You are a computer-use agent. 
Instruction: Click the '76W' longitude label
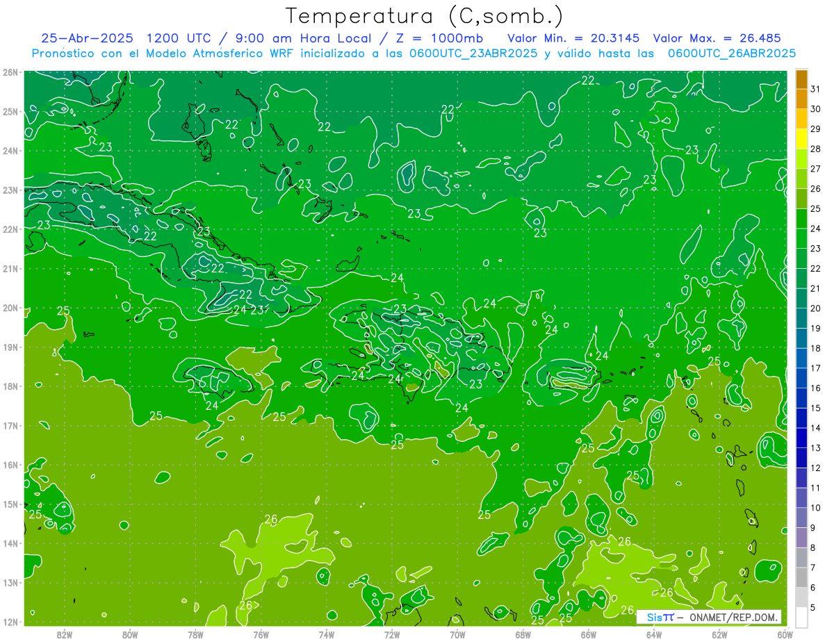(261, 634)
